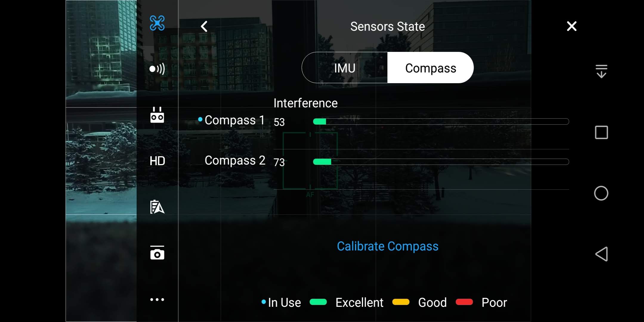The width and height of the screenshot is (644, 322).
Task: Tap the Android recent apps square button
Action: coord(601,132)
